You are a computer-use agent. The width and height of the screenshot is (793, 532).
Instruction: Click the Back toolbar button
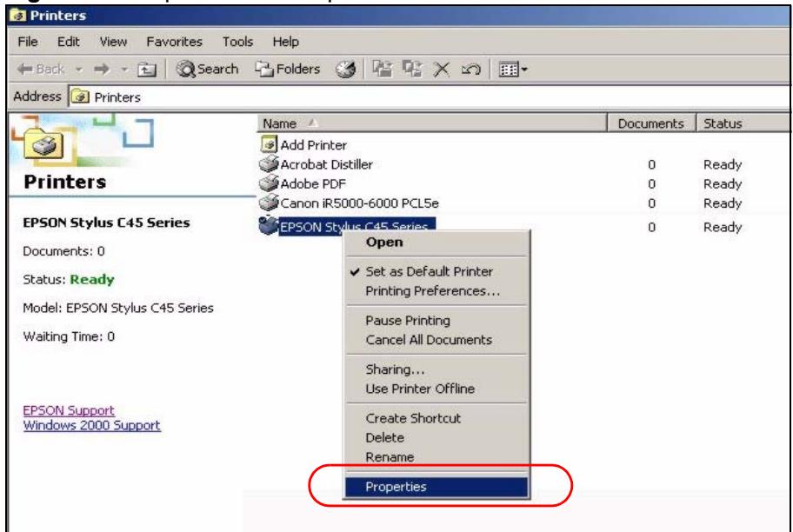tap(41, 69)
